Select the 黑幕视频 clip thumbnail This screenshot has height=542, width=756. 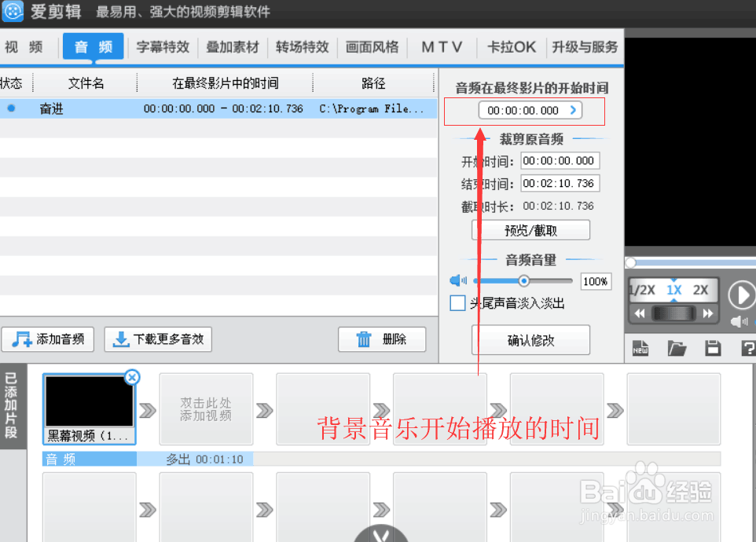click(x=90, y=408)
